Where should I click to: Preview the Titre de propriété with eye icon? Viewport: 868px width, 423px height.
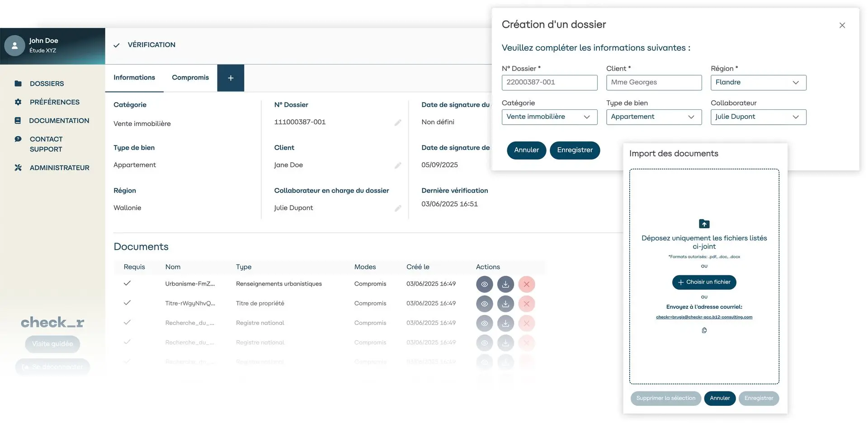[x=484, y=304]
